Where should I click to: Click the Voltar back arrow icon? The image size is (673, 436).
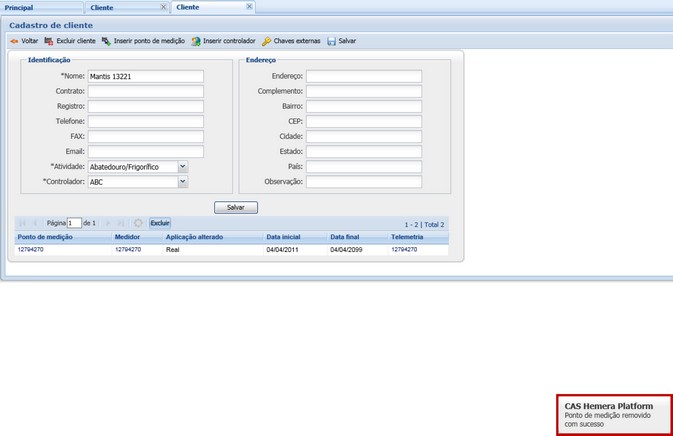tap(14, 41)
